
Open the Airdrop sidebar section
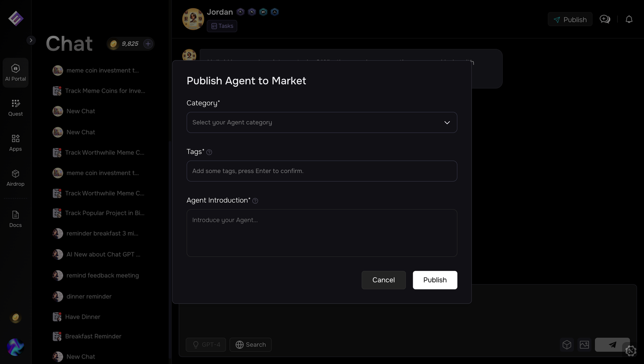(16, 178)
